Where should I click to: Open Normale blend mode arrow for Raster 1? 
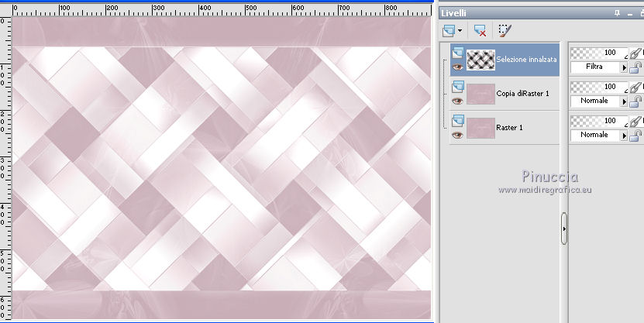tap(624, 135)
